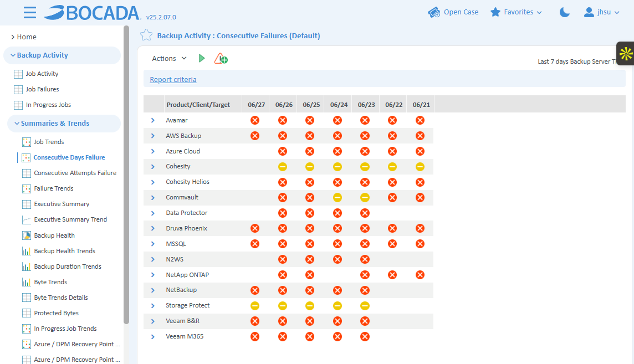Click Cohesity warning icon for 06/26

coord(283,167)
